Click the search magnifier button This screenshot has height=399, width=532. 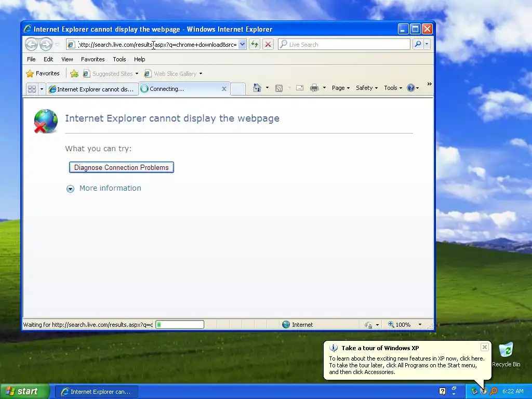click(418, 45)
